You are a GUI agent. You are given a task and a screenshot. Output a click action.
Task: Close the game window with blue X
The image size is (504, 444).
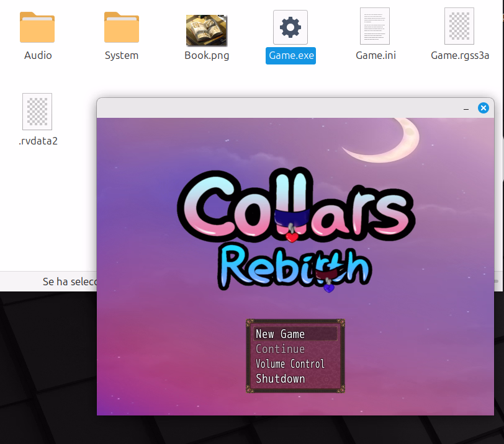click(484, 108)
